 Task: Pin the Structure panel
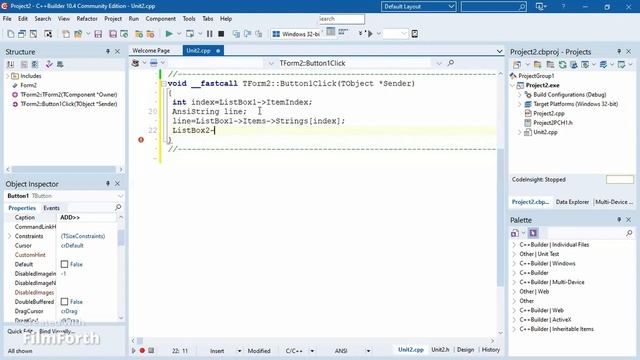108,51
